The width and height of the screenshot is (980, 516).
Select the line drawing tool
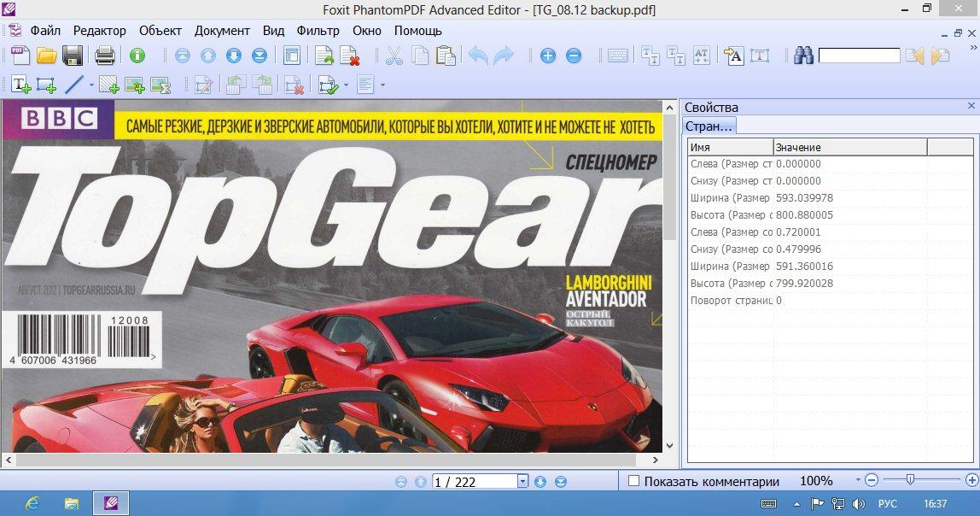pos(74,85)
